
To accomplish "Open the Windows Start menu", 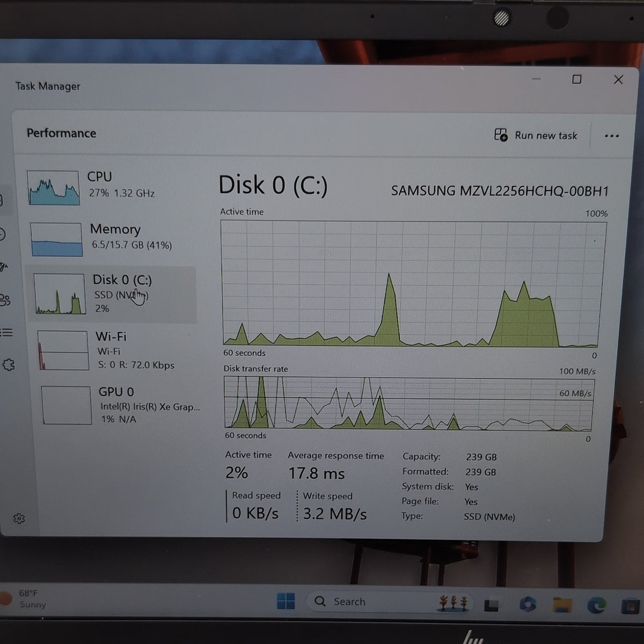I will click(x=286, y=601).
